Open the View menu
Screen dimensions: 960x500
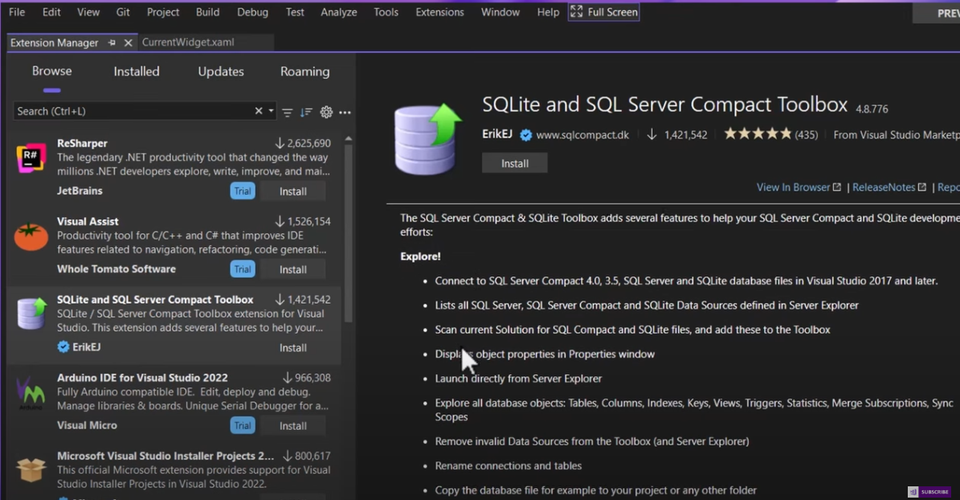click(88, 12)
